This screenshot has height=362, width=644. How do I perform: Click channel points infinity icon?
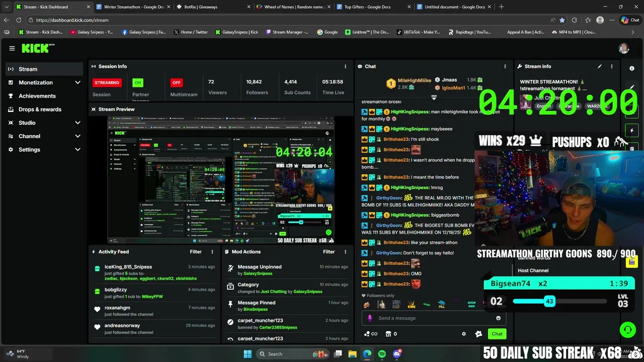click(370, 334)
